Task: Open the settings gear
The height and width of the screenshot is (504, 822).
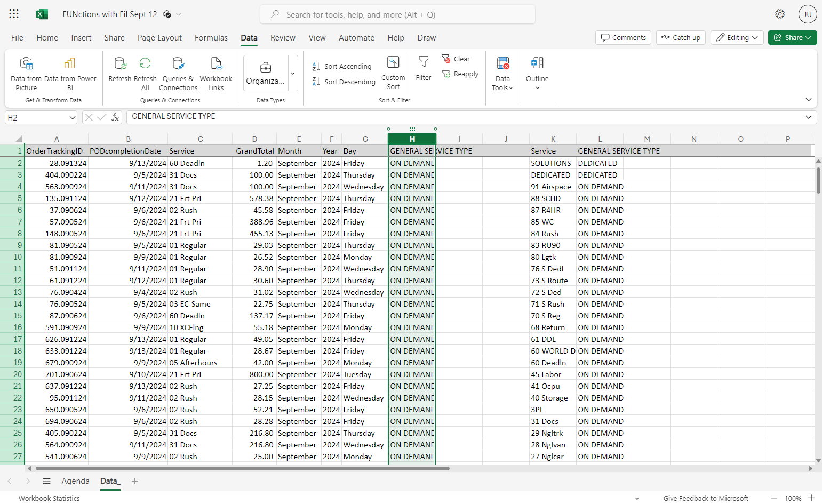Action: pyautogui.click(x=780, y=14)
